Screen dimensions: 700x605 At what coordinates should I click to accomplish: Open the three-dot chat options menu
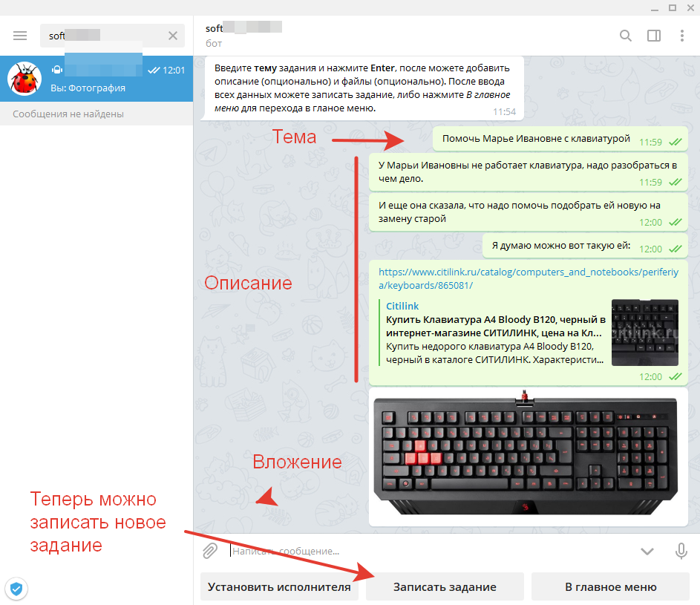(681, 35)
